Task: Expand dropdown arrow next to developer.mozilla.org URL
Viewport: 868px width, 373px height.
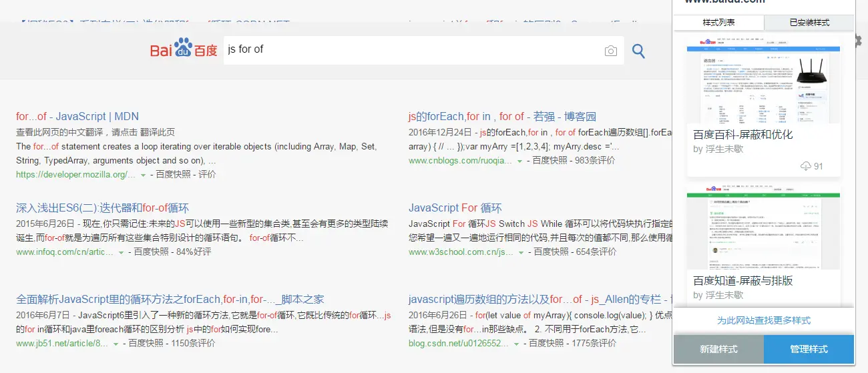Action: point(143,175)
